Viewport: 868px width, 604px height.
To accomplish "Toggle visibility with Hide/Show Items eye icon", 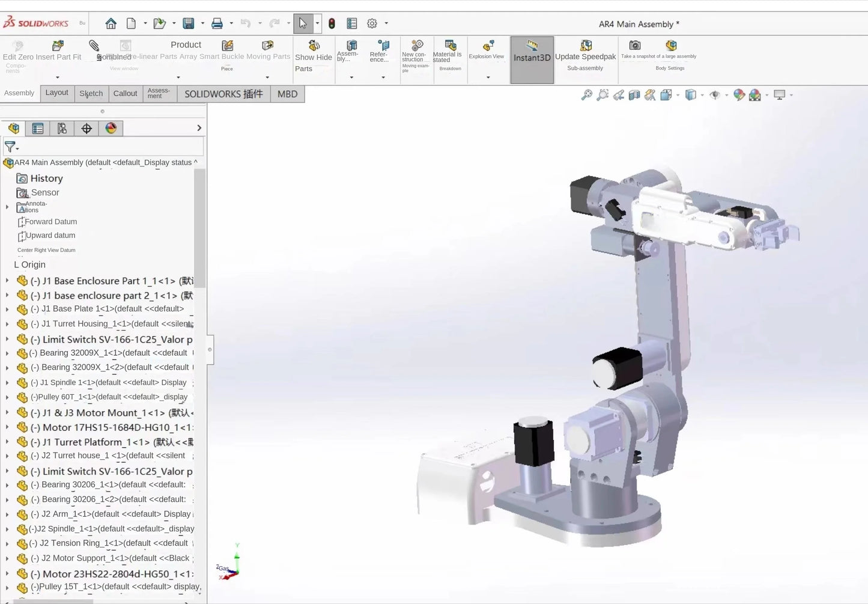I will click(x=715, y=94).
